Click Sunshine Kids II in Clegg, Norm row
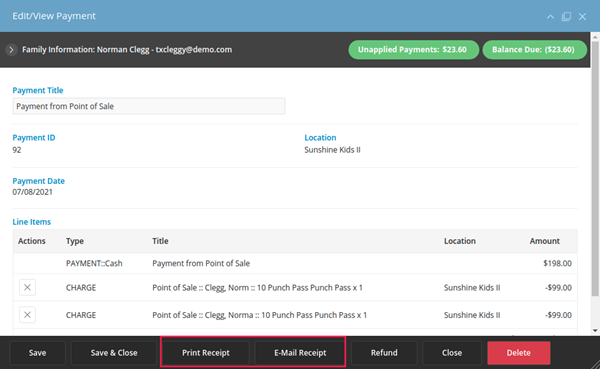Viewport: 600px width, 369px height. pyautogui.click(x=472, y=287)
